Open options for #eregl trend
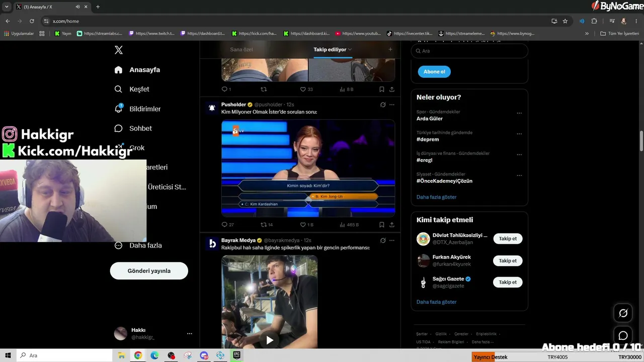Viewport: 644px width, 362px height. (x=519, y=155)
